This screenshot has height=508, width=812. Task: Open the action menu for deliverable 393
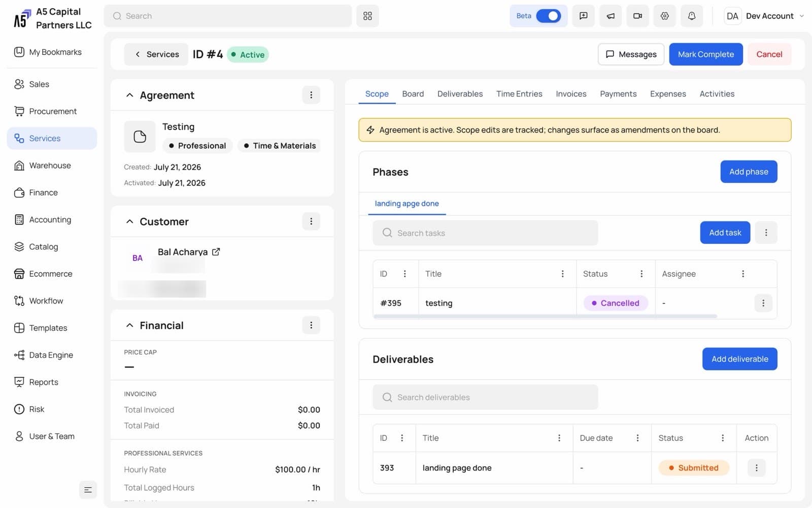click(x=756, y=467)
